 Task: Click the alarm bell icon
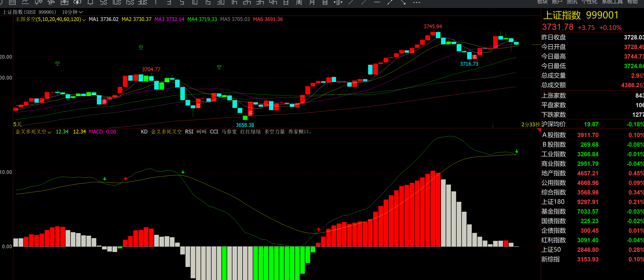90,2
